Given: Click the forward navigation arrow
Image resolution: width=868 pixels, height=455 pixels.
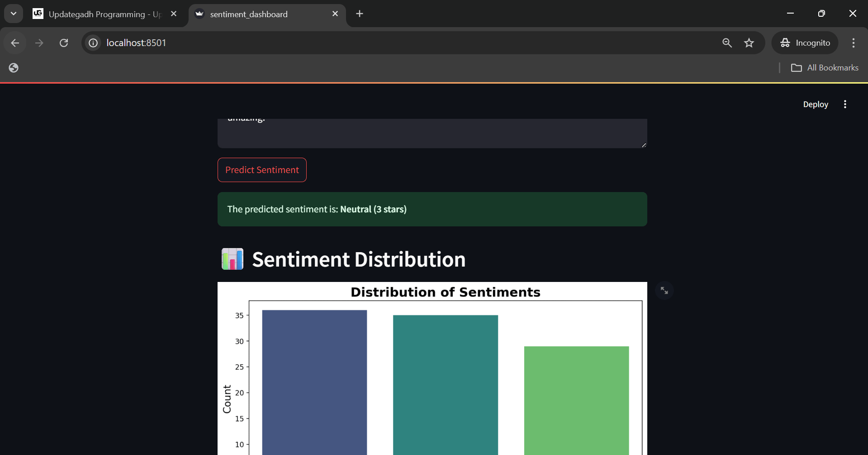Looking at the screenshot, I should [x=39, y=43].
